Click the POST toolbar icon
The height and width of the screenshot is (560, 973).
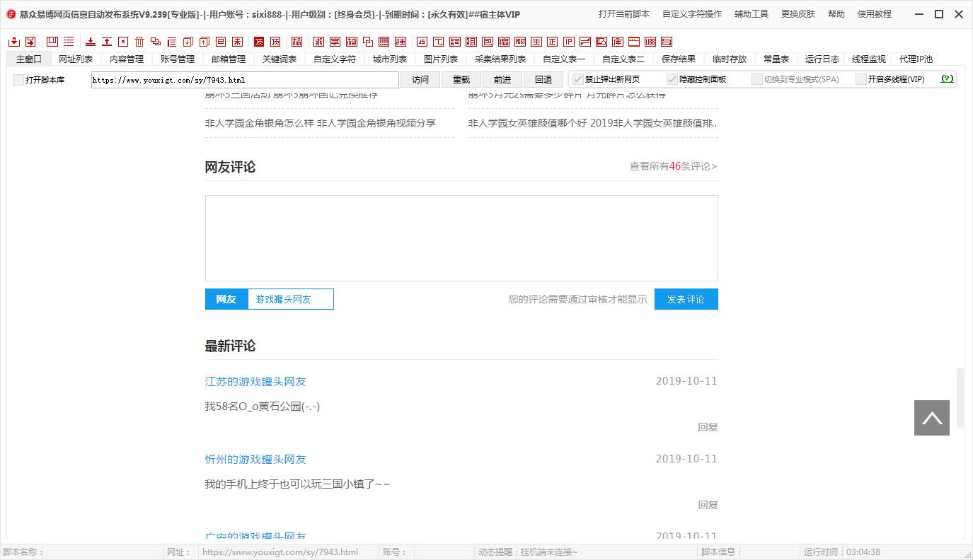click(x=520, y=42)
